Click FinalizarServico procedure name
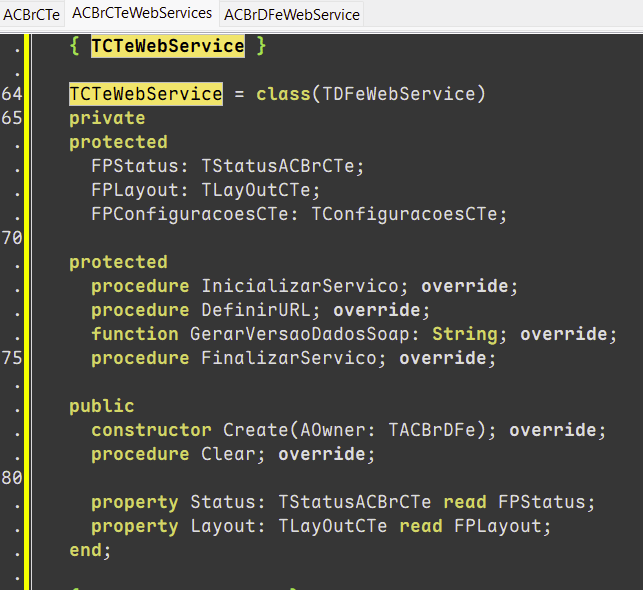 289,358
